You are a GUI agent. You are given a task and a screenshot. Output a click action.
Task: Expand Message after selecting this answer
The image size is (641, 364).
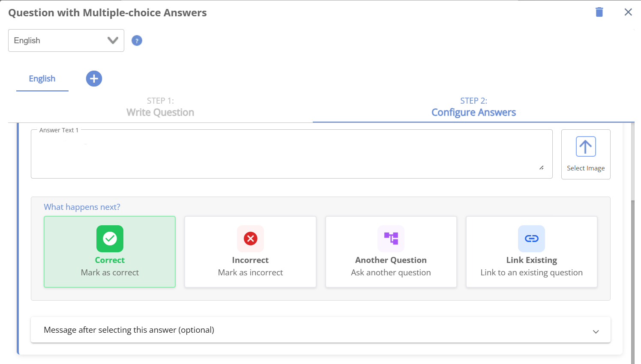(129, 330)
